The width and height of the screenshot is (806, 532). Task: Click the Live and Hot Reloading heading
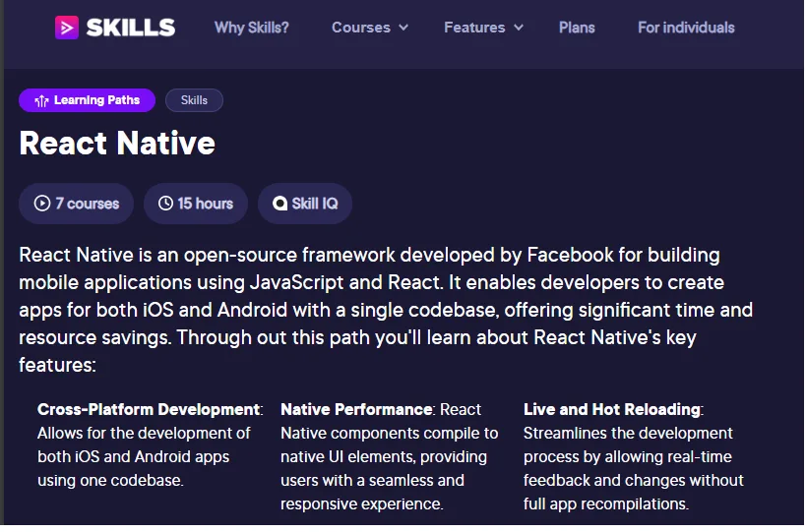[x=612, y=409]
